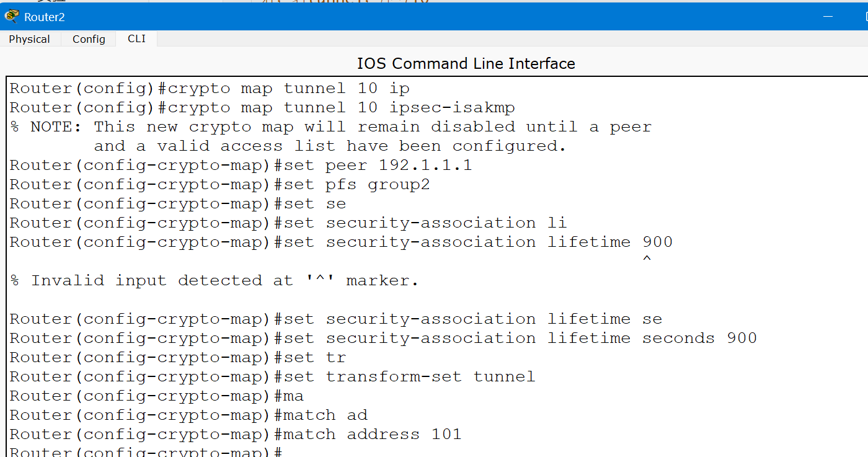Click the 'lifetime seconds 900' command line
The image size is (868, 457).
[x=383, y=338]
